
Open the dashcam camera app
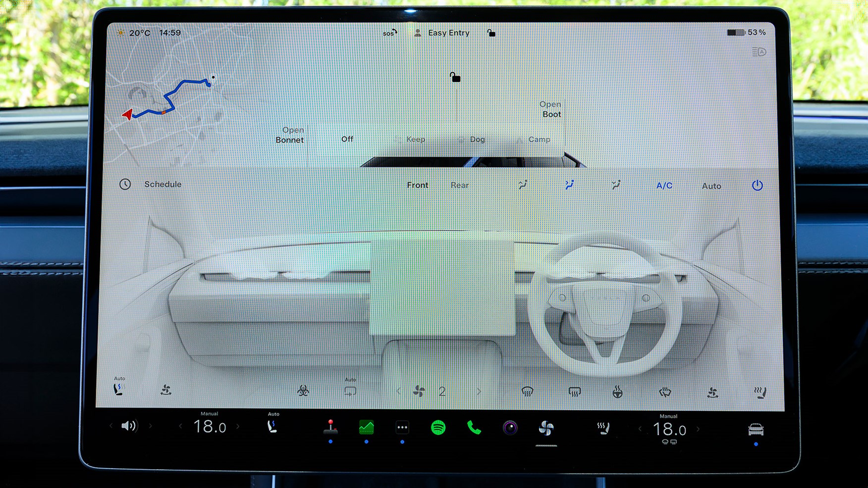click(x=510, y=427)
